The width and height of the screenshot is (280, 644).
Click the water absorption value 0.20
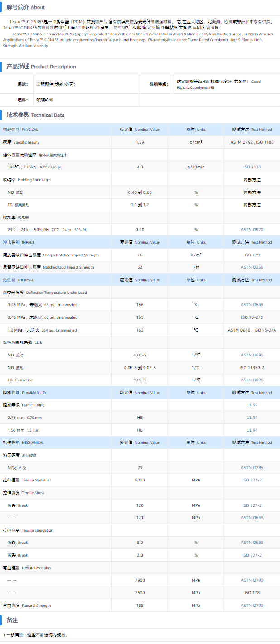click(x=140, y=230)
